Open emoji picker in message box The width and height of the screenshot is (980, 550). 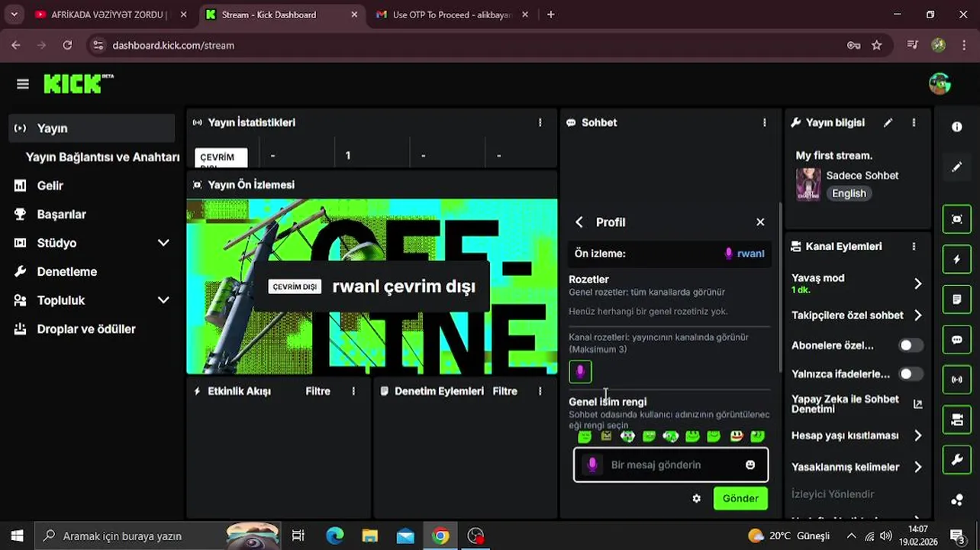[750, 464]
